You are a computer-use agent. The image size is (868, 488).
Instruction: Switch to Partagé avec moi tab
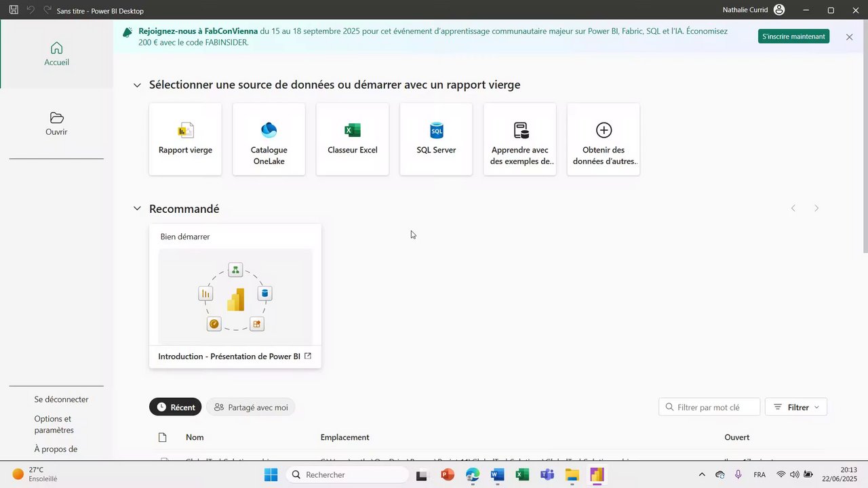[x=251, y=407]
